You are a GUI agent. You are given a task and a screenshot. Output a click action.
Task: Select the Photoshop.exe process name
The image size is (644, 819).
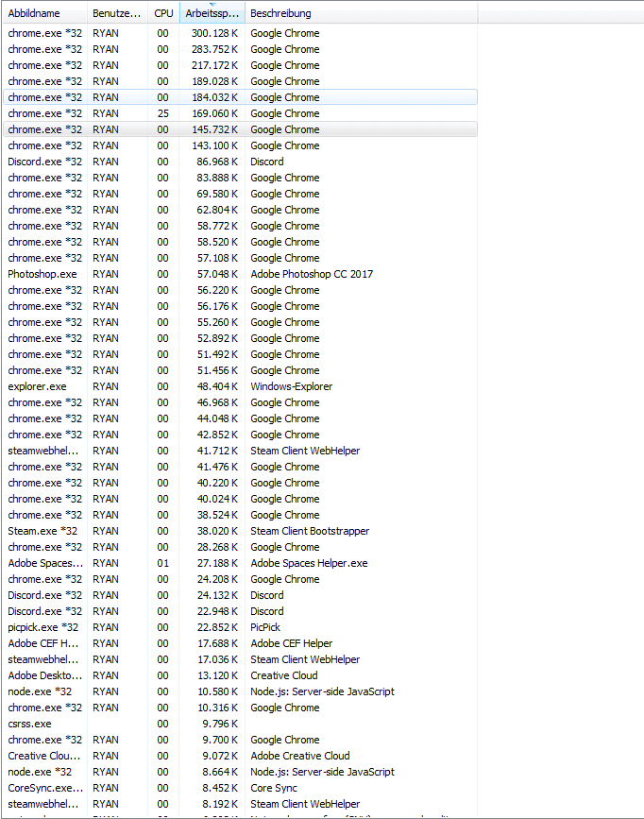click(42, 274)
